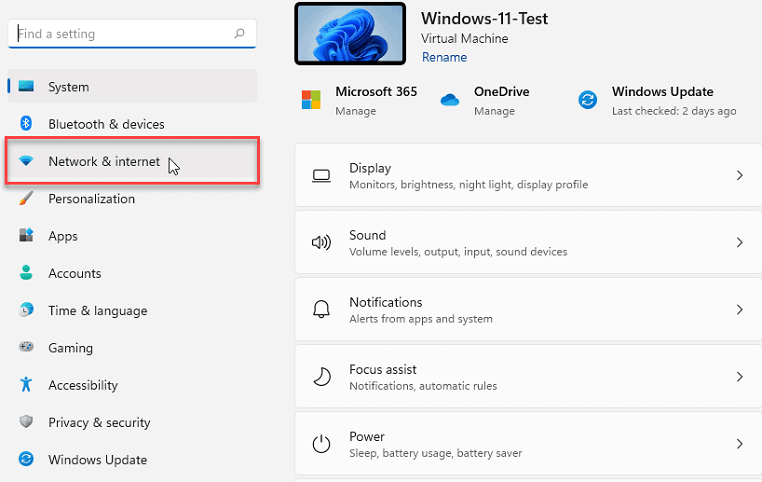This screenshot has width=762, height=482.
Task: Open the System category
Action: [x=132, y=86]
